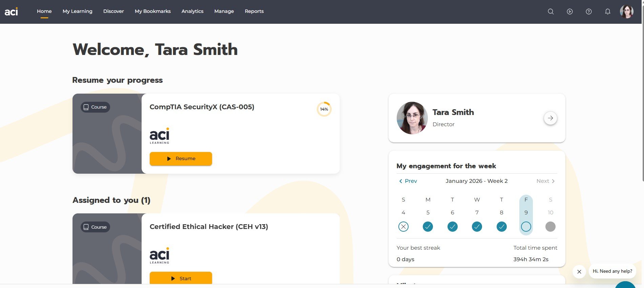Dismiss the help chat bubble with the X
This screenshot has height=288, width=644.
click(x=579, y=272)
